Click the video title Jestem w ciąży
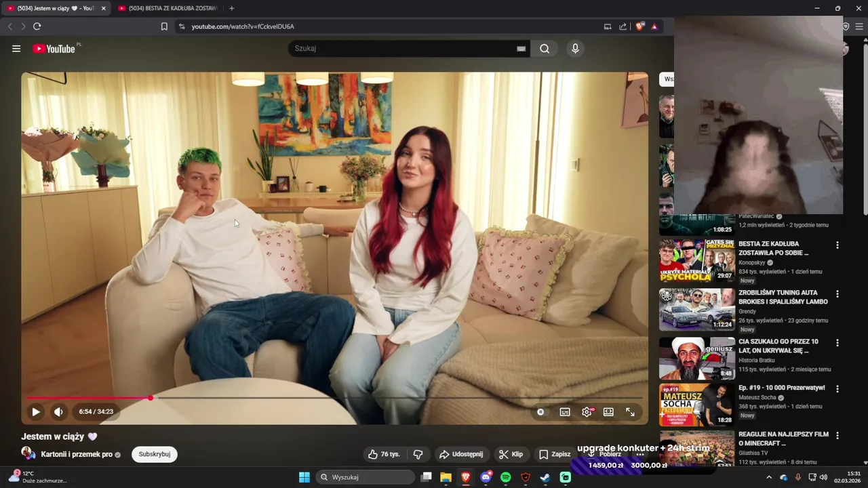This screenshot has width=868, height=488. pyautogui.click(x=59, y=436)
